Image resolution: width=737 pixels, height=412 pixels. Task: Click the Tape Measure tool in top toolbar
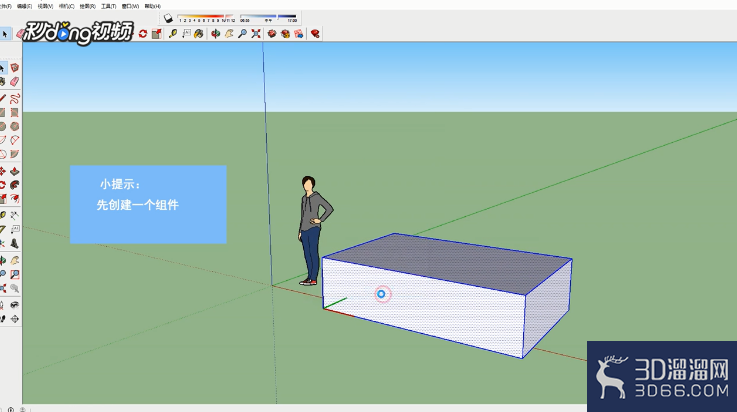coord(173,34)
